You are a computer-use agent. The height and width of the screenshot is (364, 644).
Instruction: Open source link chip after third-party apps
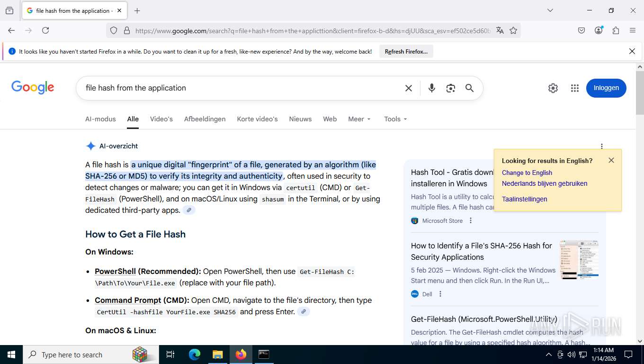point(189,210)
